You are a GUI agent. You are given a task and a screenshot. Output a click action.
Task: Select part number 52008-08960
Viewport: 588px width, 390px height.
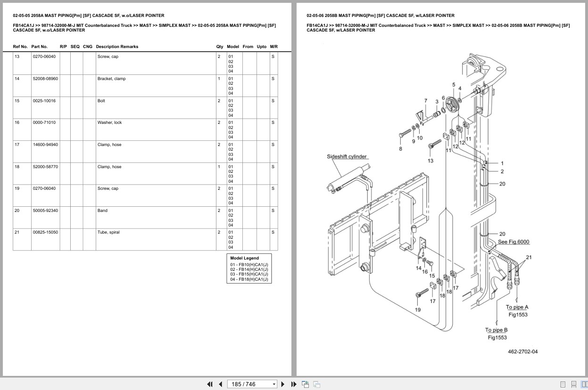pos(45,79)
